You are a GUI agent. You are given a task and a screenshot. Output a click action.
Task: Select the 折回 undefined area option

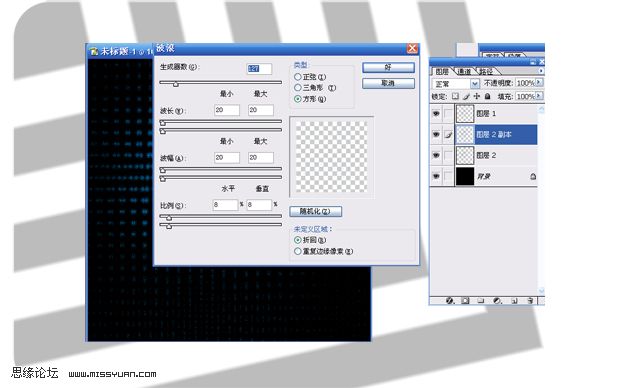click(298, 240)
